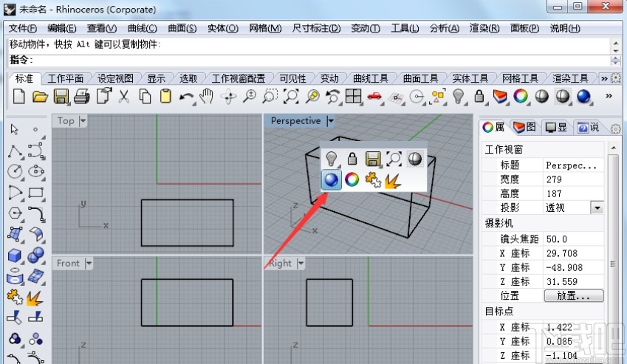Image resolution: width=627 pixels, height=364 pixels.
Task: Select the pointer arrow tool in sidebar
Action: (x=14, y=129)
